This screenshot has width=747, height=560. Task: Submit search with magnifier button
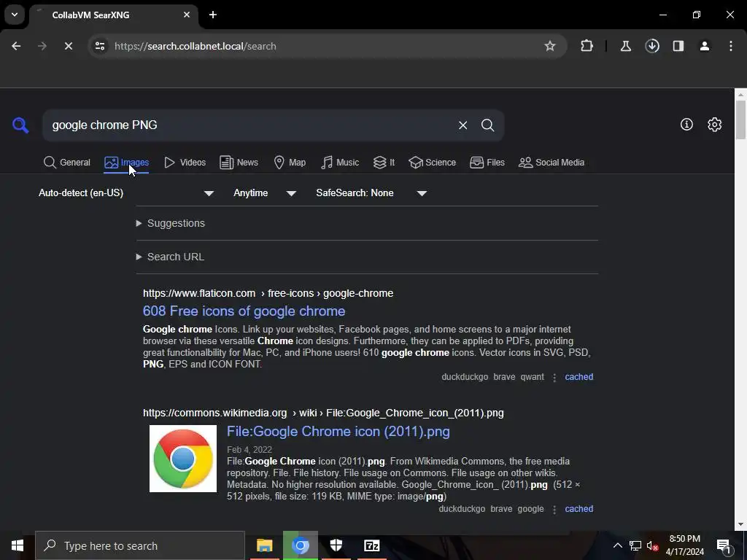[487, 125]
